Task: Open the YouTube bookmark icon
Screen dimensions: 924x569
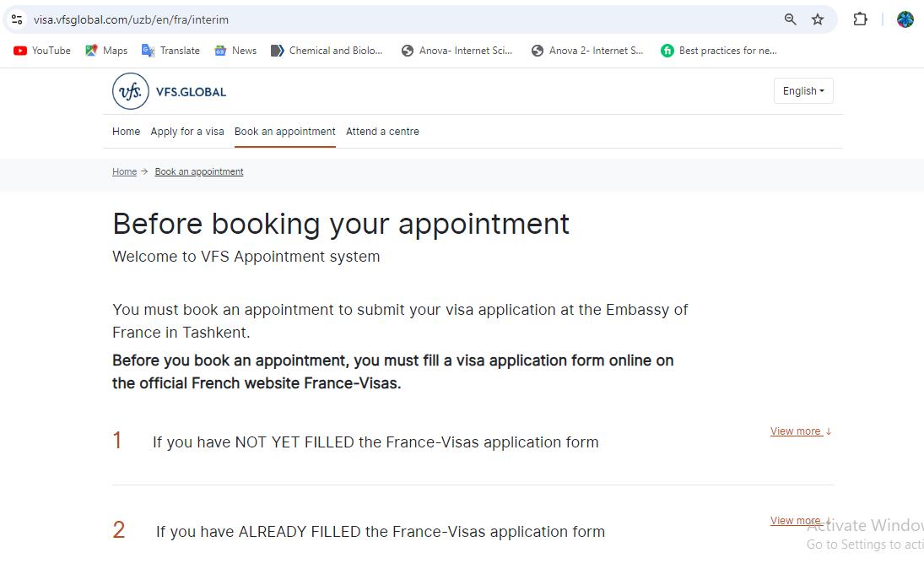Action: 19,50
